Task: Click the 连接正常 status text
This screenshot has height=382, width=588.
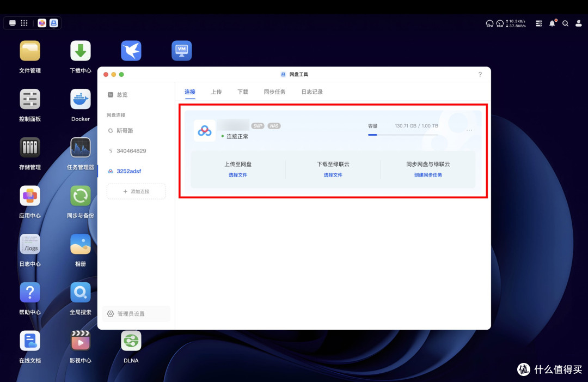Action: tap(237, 137)
